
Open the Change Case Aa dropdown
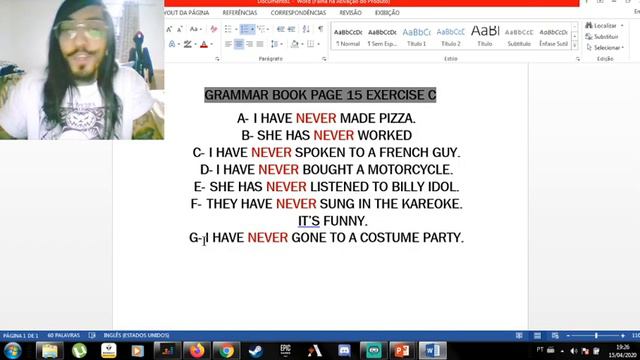click(195, 29)
